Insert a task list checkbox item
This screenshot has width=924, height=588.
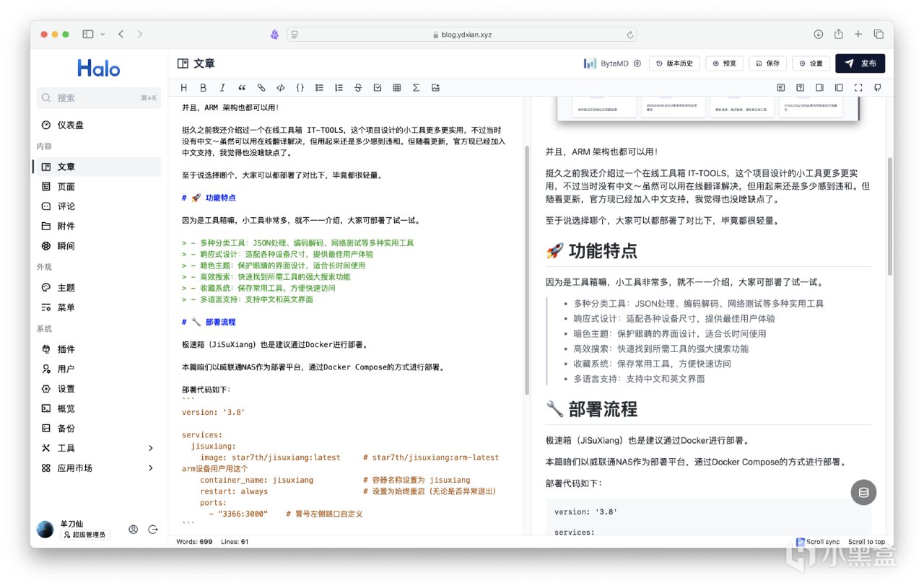coord(378,88)
